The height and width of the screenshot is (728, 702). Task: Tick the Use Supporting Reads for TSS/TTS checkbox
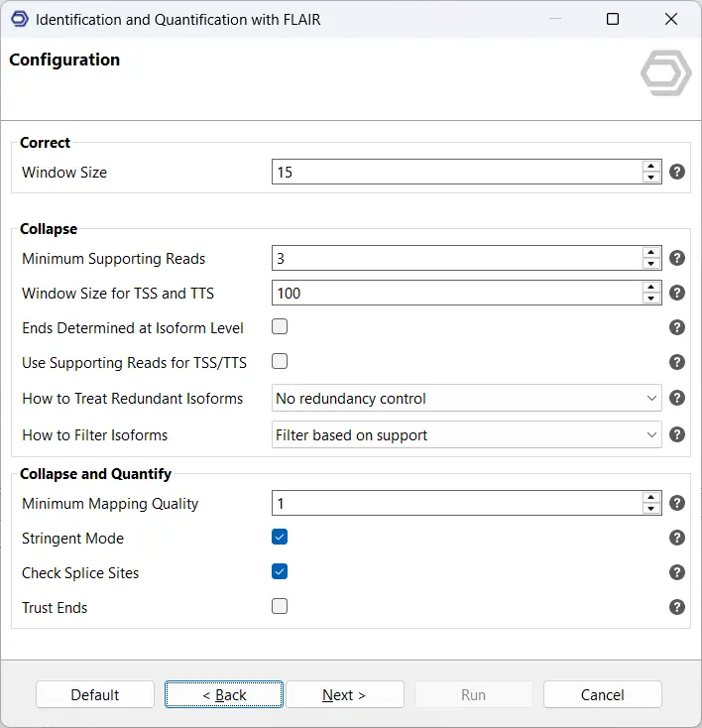pyautogui.click(x=280, y=361)
